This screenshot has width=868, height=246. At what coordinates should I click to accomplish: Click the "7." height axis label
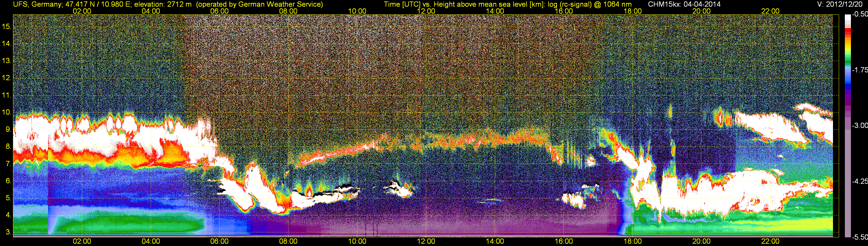pos(8,164)
